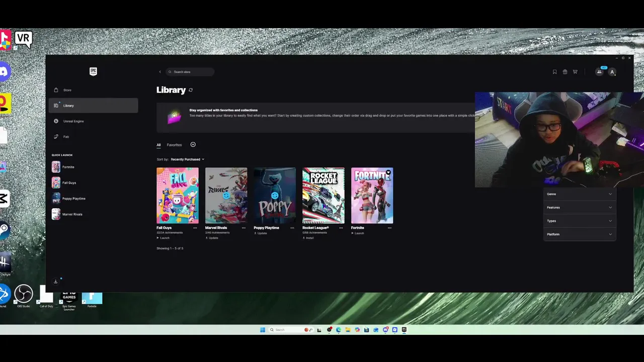Update Marvel Rivals
Viewport: 644px width, 362px height.
click(x=212, y=238)
